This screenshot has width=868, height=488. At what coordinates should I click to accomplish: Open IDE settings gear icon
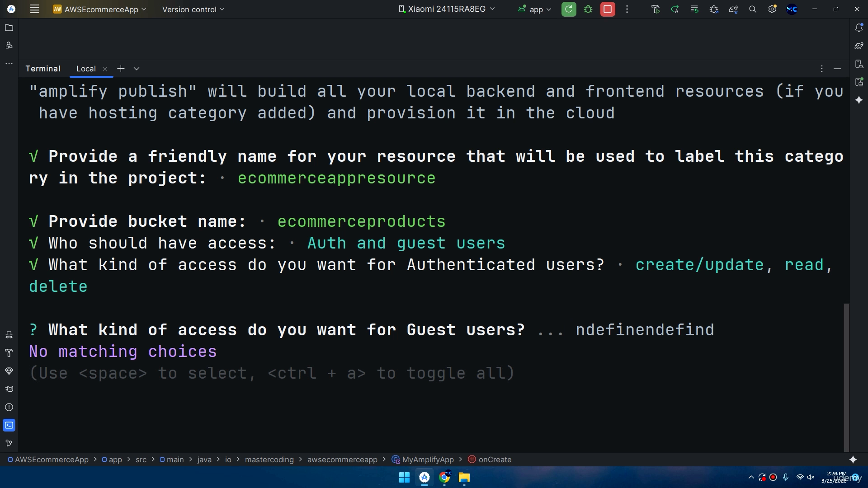(x=772, y=9)
